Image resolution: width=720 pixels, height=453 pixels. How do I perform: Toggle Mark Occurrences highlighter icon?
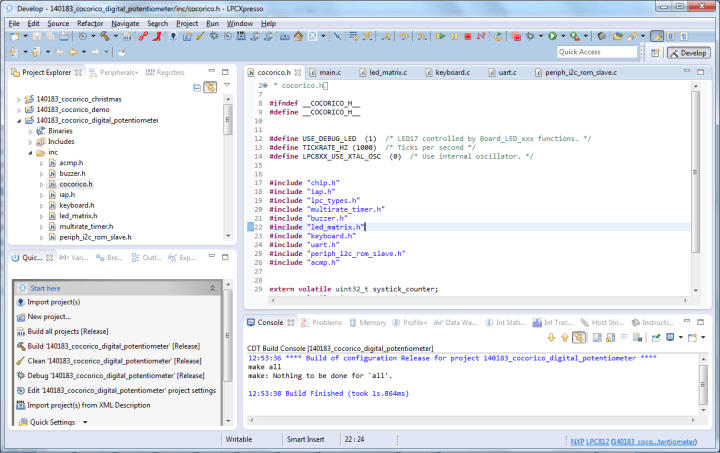(x=657, y=36)
